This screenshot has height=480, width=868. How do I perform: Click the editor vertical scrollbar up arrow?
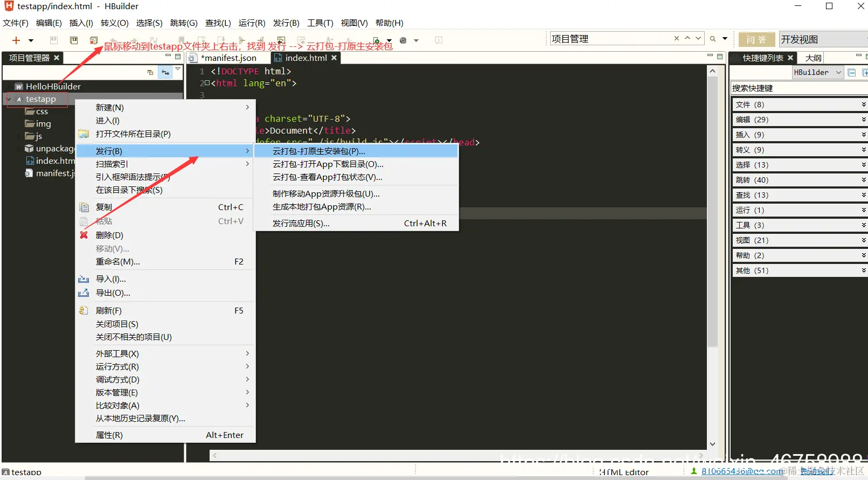[712, 71]
